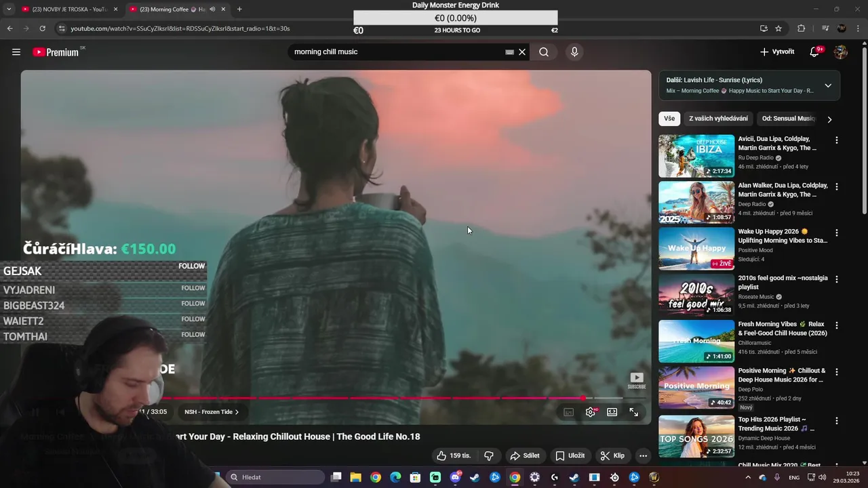Image resolution: width=868 pixels, height=488 pixels.
Task: Open options menu for Top Hits 2026
Action: click(836, 420)
